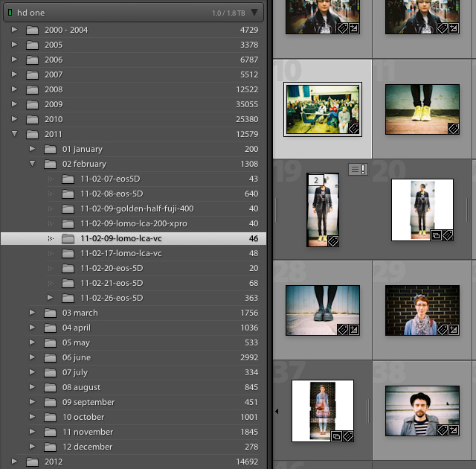Select the 12 december folder

(134, 447)
